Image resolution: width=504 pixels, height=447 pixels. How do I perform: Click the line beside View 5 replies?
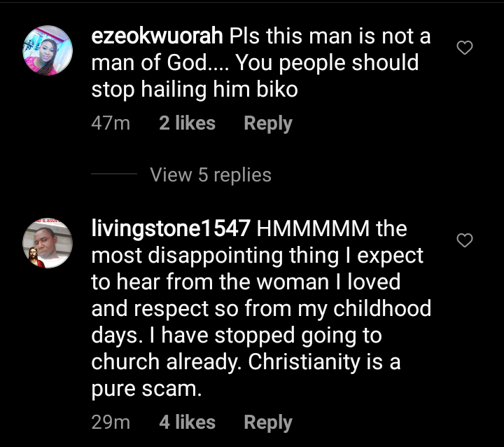(x=114, y=174)
